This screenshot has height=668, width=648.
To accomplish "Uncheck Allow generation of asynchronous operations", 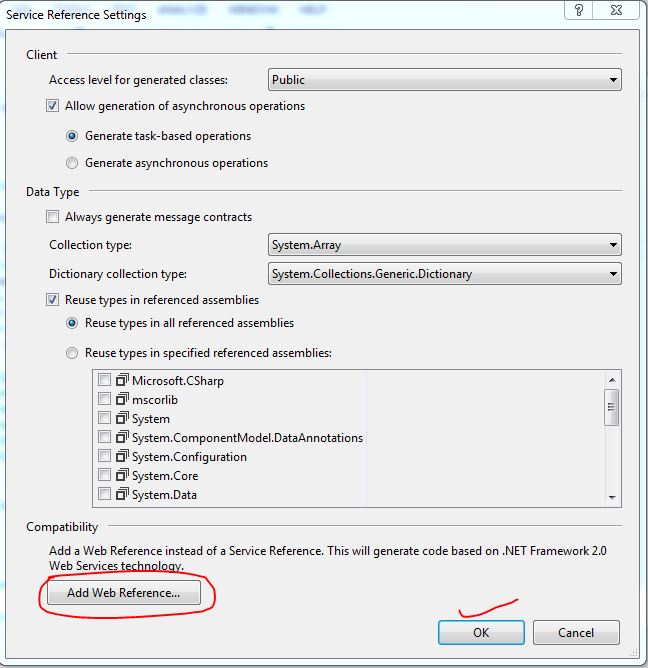I will 52,106.
